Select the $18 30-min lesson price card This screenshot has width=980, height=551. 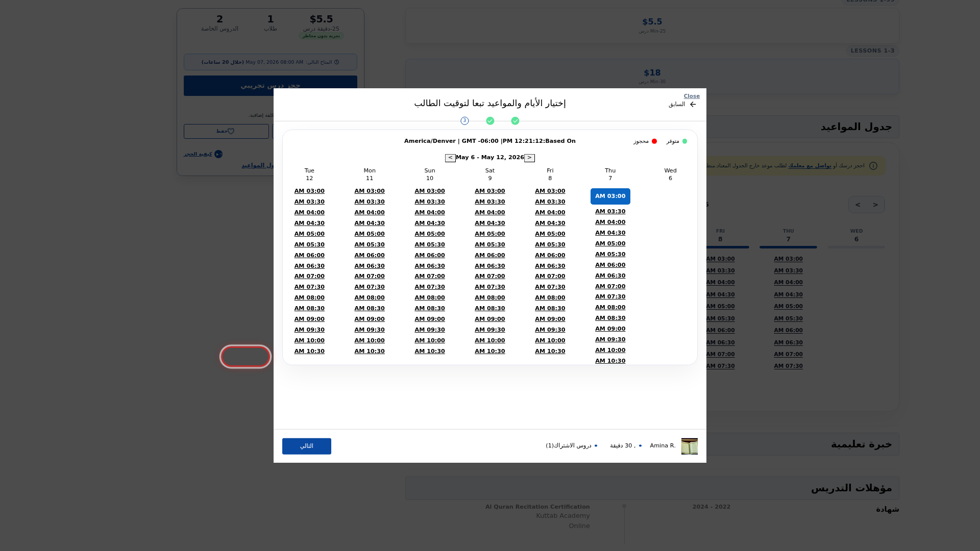click(652, 77)
